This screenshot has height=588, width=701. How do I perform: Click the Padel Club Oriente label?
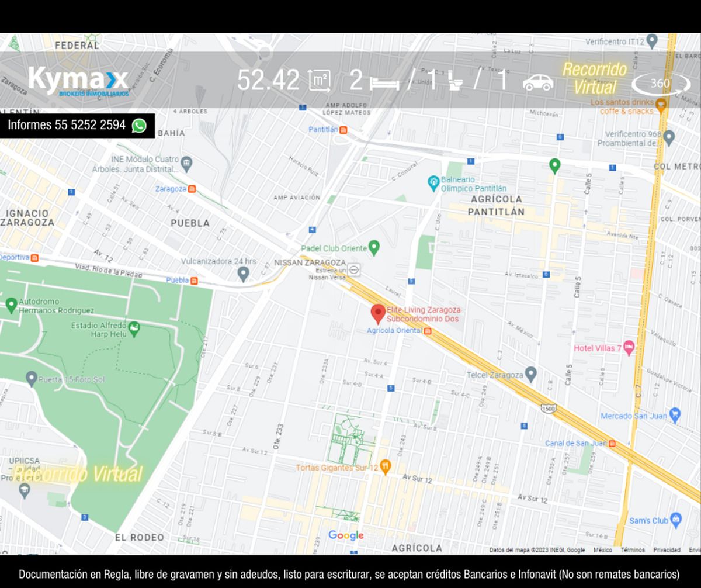334,248
